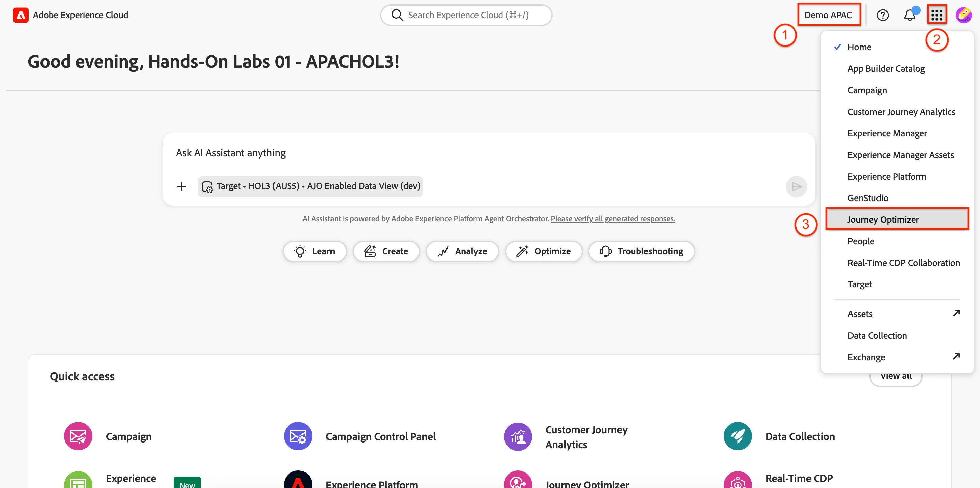Click the Learn suggestion button
Viewport: 980px width, 488px height.
(x=315, y=251)
